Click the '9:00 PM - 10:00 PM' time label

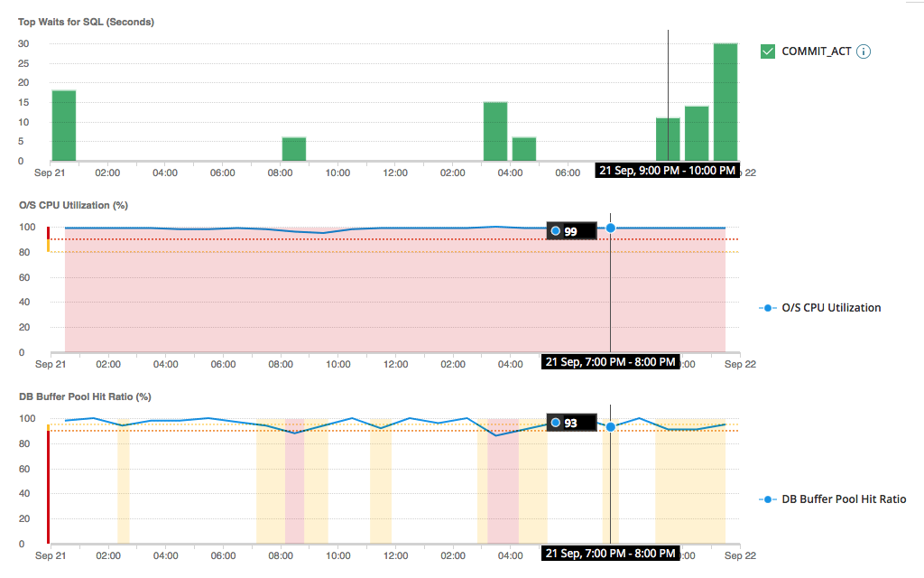[667, 171]
